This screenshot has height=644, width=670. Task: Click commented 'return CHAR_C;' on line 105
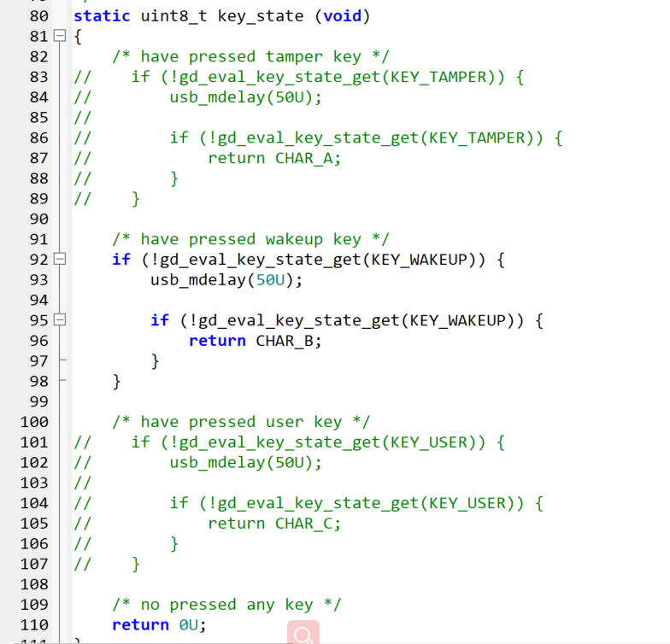coord(274,524)
